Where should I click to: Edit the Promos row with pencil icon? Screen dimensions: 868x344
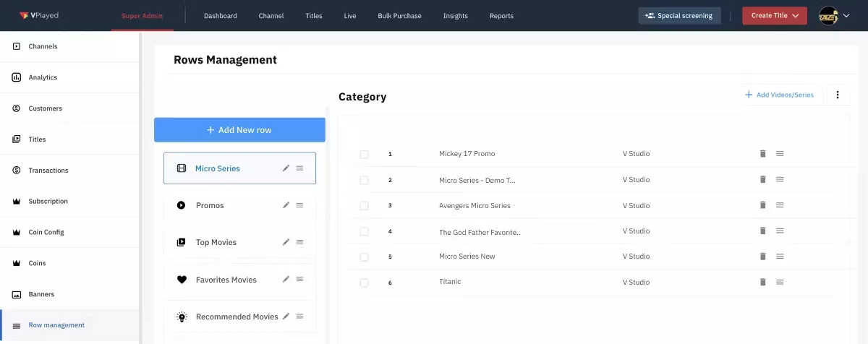coord(286,205)
